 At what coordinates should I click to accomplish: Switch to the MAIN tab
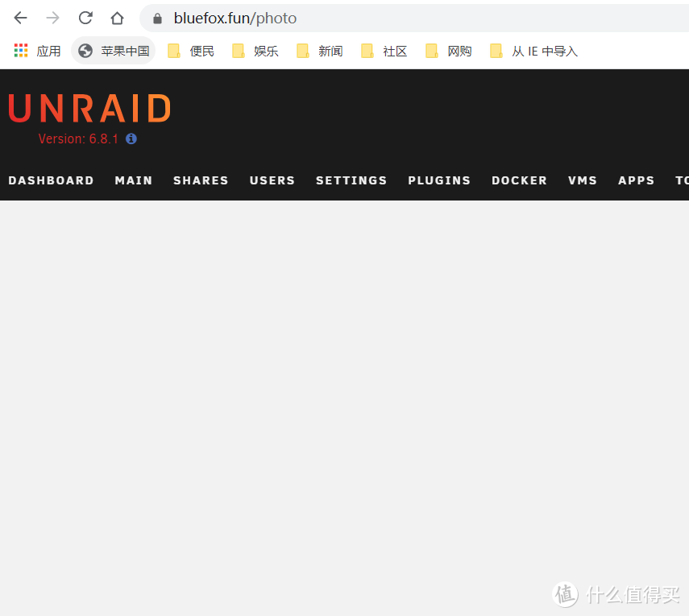click(x=134, y=180)
